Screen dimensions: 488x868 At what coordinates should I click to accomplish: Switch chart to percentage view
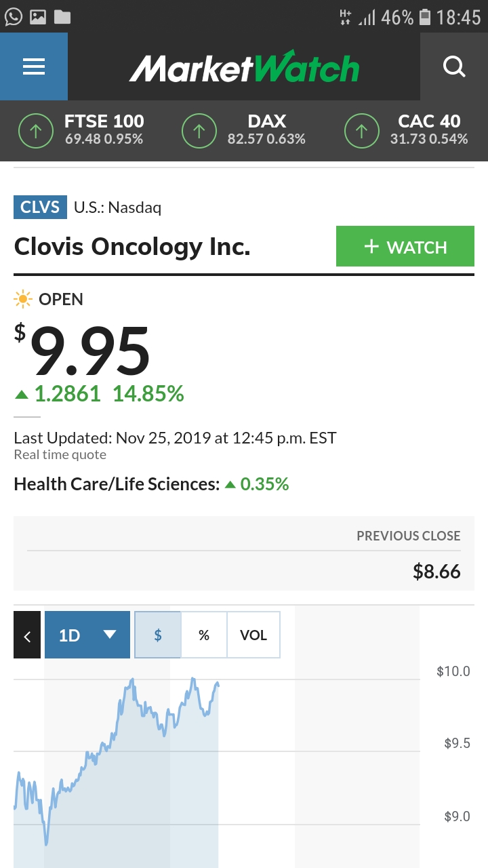(x=204, y=635)
